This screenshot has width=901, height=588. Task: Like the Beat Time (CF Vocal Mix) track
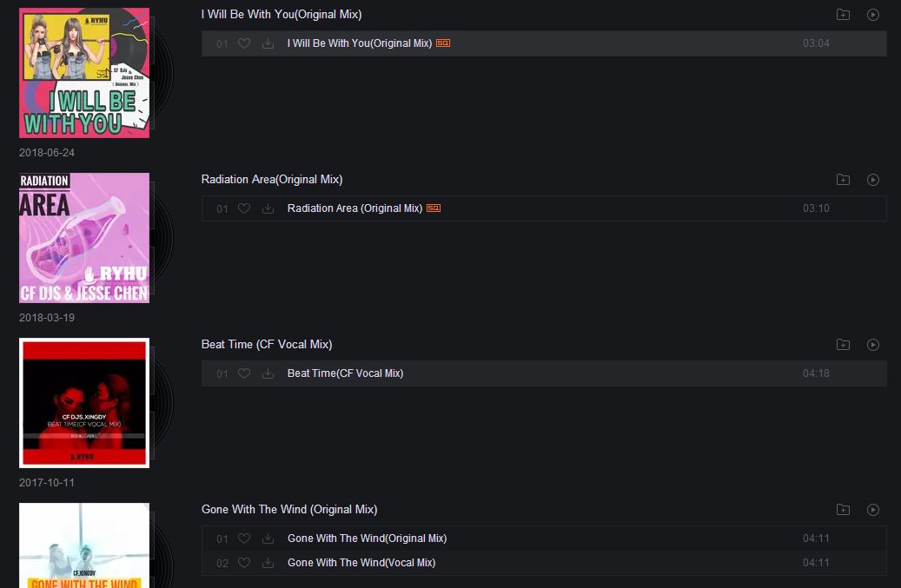244,373
